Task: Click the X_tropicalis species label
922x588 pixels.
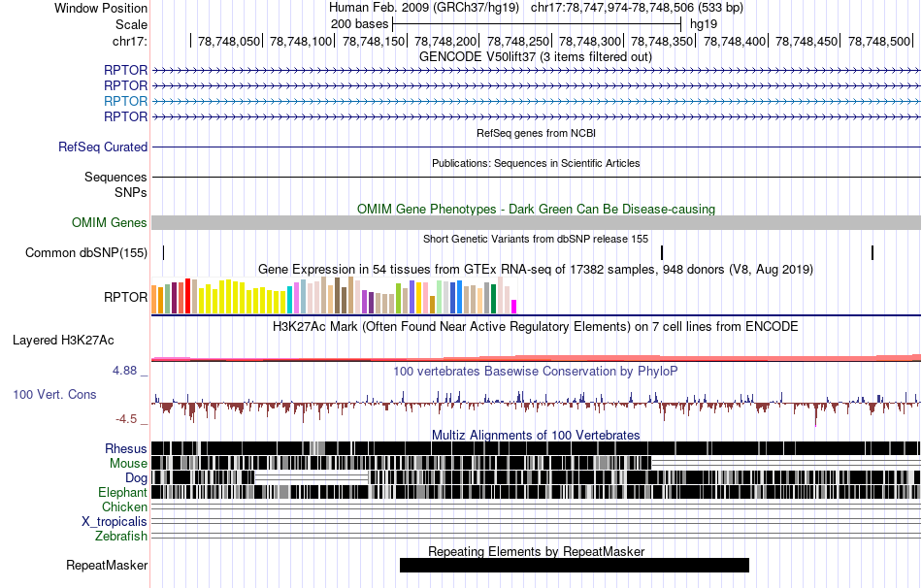Action: coord(115,522)
